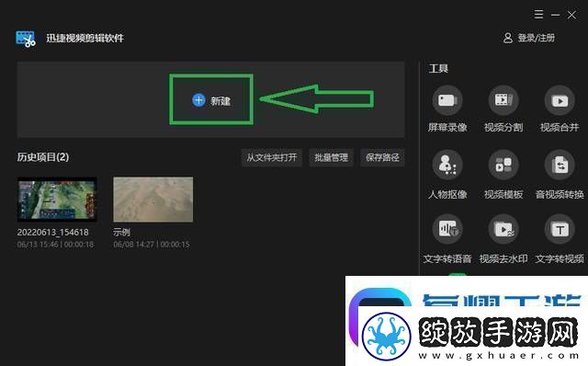Screen dimensions: 588x366
Task: Click the 工具 panel heading
Action: coord(438,68)
